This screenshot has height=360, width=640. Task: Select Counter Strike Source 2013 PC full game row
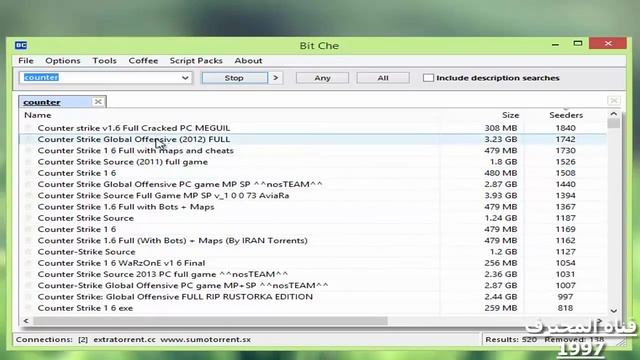pyautogui.click(x=313, y=274)
